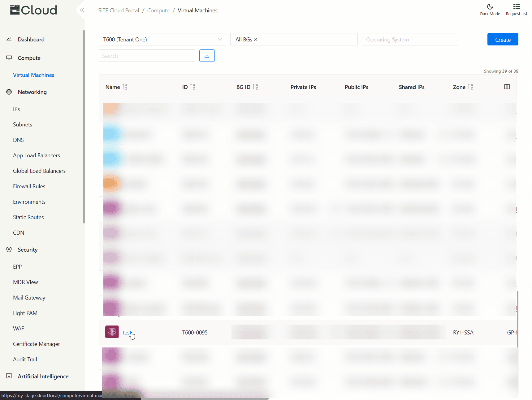Image resolution: width=532 pixels, height=400 pixels.
Task: Sort table by BG ID column
Action: tap(255, 87)
